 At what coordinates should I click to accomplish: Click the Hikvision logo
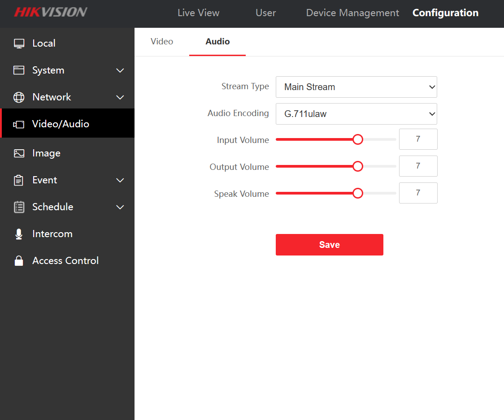[x=50, y=12]
